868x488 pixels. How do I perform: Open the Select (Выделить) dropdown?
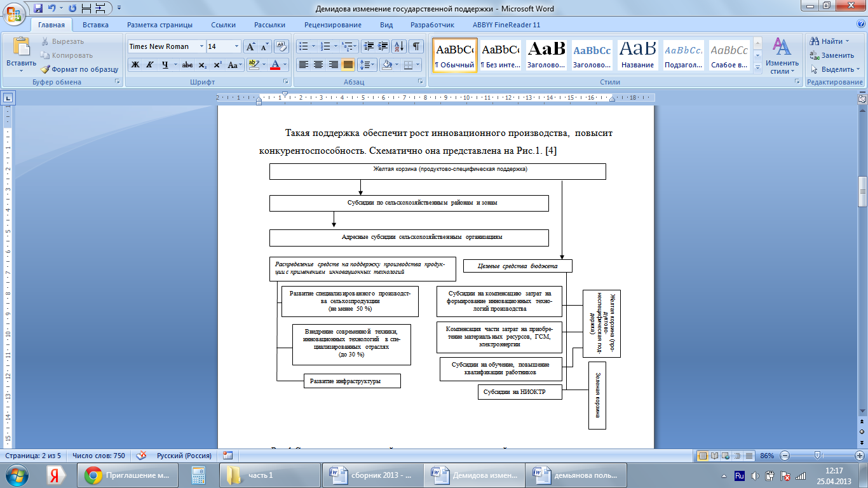coord(836,69)
